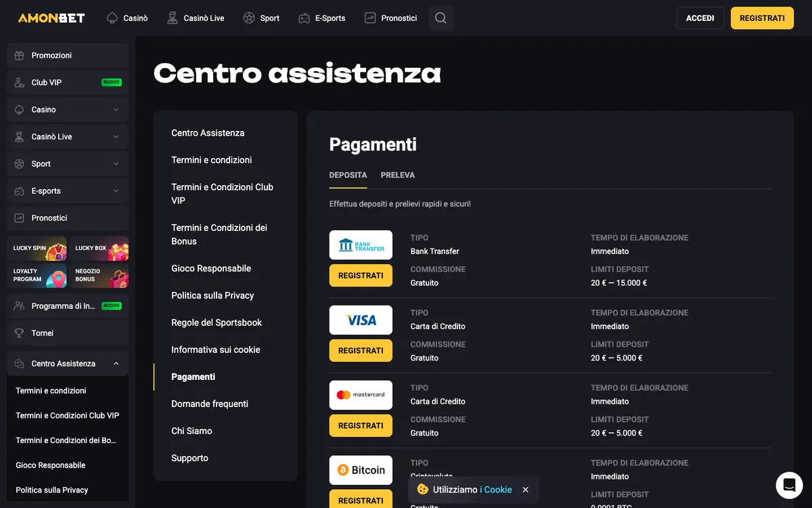The image size is (812, 508).
Task: Switch to the PRELEVA tab
Action: point(398,175)
